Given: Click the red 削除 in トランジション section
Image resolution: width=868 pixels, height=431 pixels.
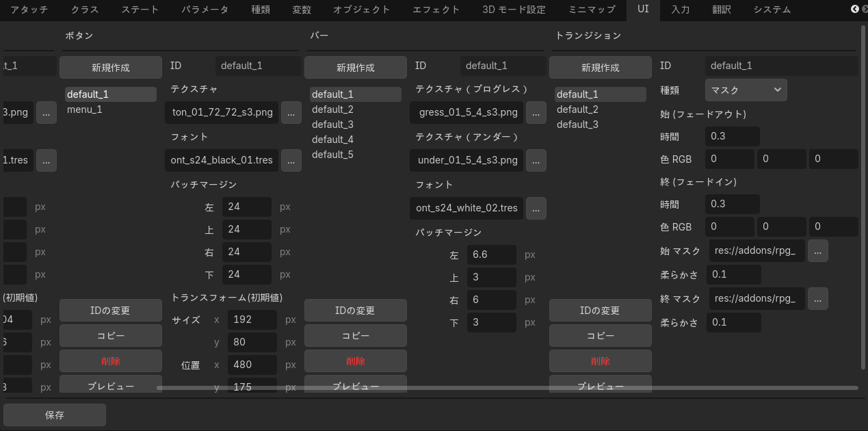Looking at the screenshot, I should coord(601,361).
